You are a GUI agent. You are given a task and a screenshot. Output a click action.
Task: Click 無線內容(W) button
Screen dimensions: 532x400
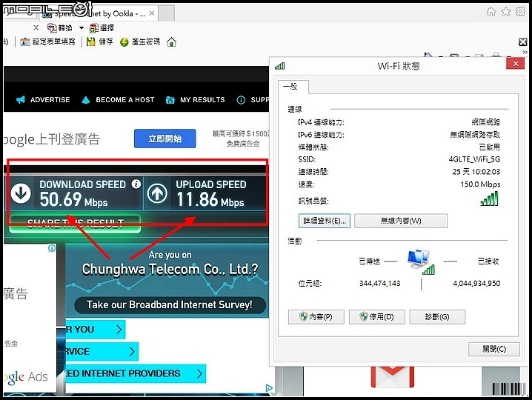pyautogui.click(x=401, y=221)
